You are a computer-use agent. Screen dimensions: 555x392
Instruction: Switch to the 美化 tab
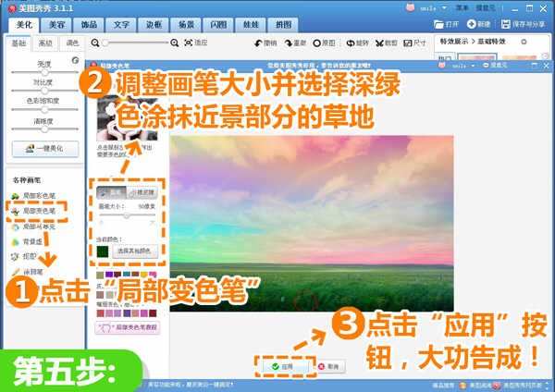tap(24, 25)
